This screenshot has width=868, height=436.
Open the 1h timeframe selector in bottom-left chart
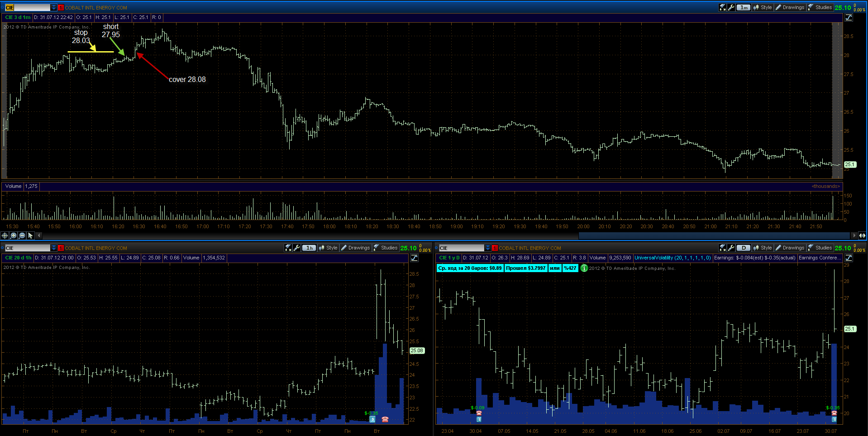[x=309, y=248]
